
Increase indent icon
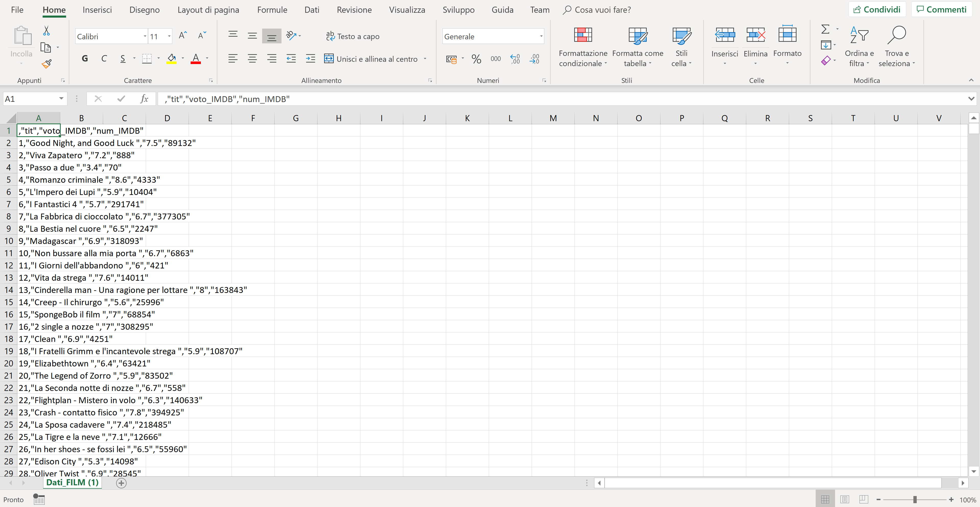click(310, 59)
